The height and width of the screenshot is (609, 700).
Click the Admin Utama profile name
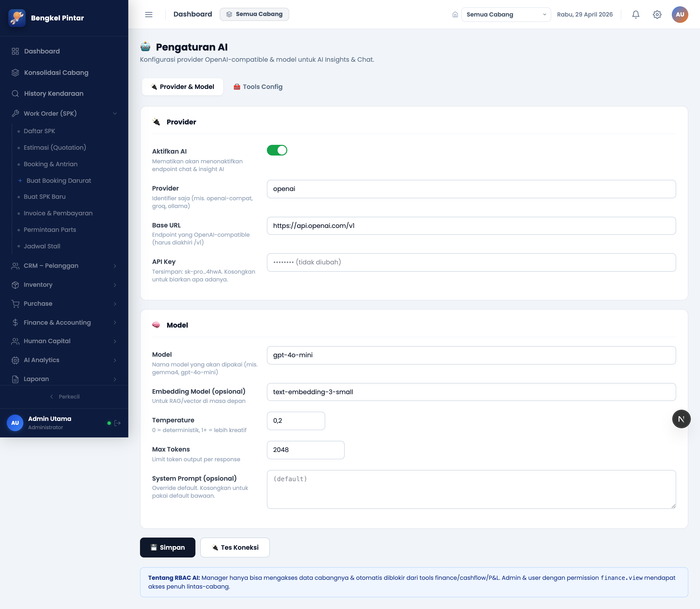(50, 419)
